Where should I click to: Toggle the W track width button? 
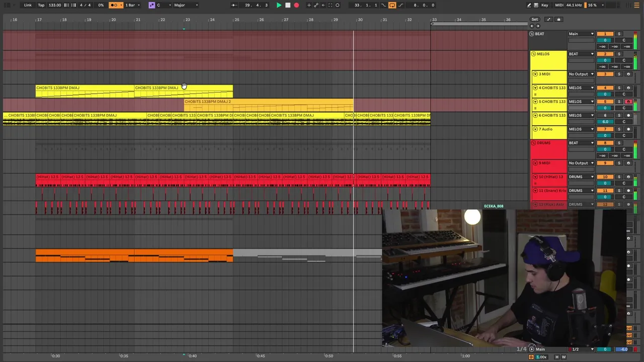[563, 357]
